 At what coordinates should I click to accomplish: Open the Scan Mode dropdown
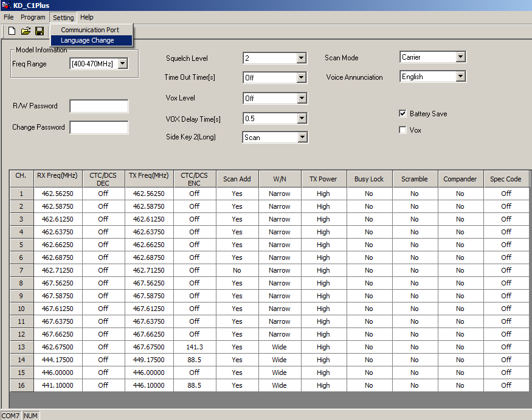[460, 57]
